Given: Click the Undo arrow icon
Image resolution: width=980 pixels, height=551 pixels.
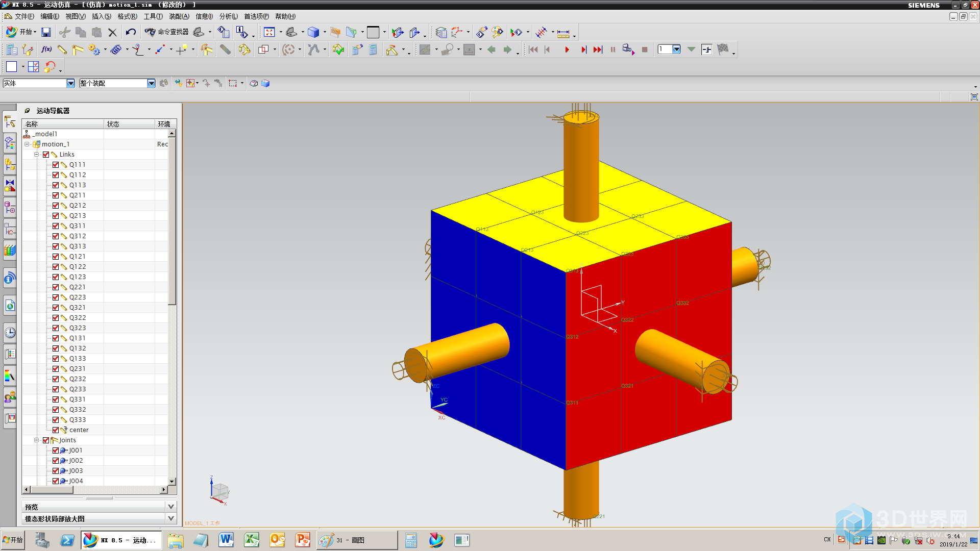Looking at the screenshot, I should coord(131,32).
